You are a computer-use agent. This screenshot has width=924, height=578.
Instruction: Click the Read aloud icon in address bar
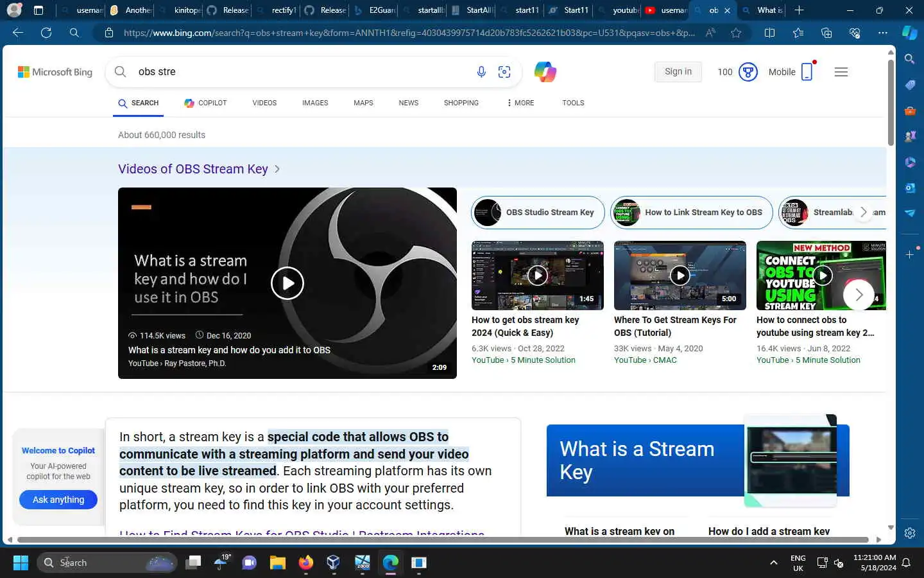pos(710,33)
